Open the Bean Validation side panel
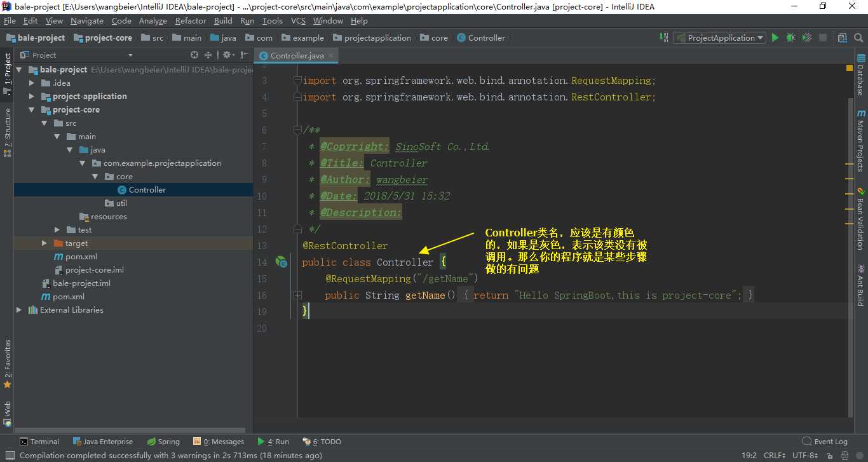 (x=860, y=219)
